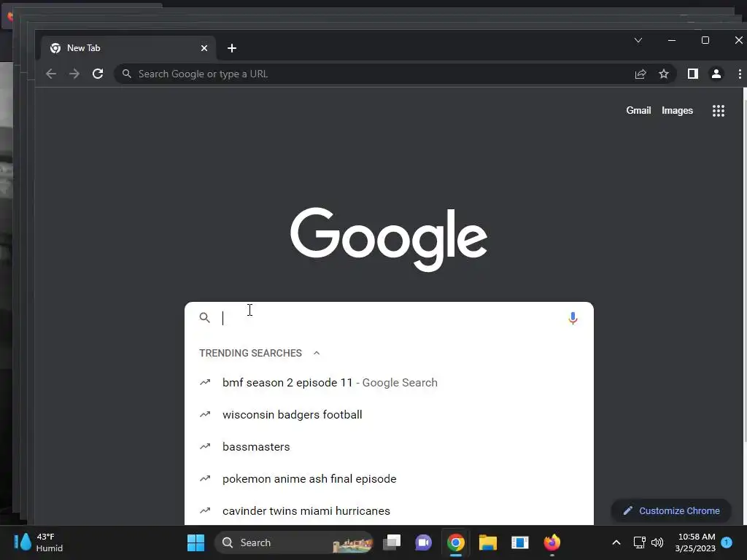Reload the current page
This screenshot has width=747, height=560.
98,74
